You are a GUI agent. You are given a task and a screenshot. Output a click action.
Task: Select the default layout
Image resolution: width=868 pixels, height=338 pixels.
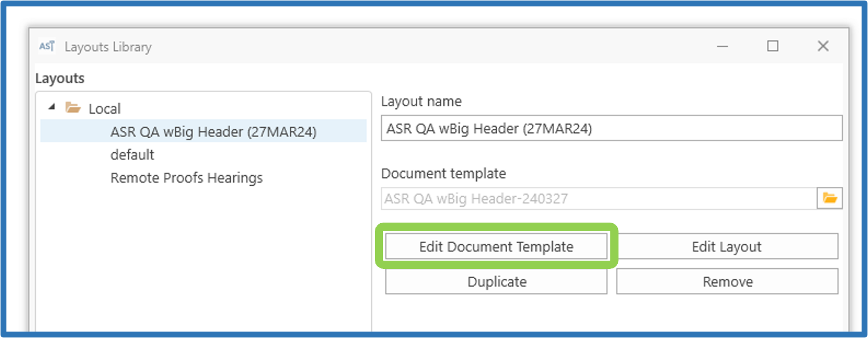(x=132, y=155)
